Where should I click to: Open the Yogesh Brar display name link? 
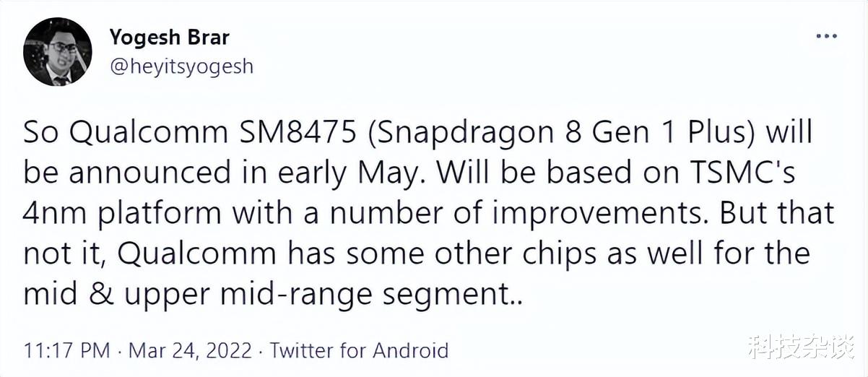tap(170, 36)
